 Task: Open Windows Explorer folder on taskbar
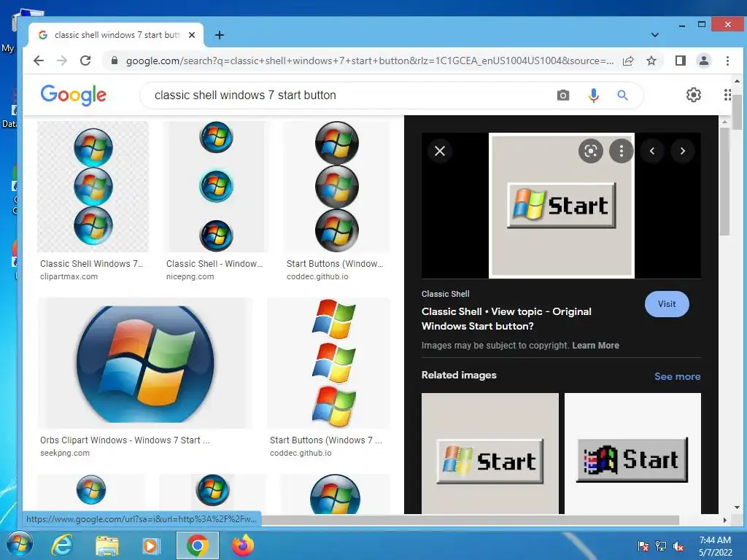107,545
